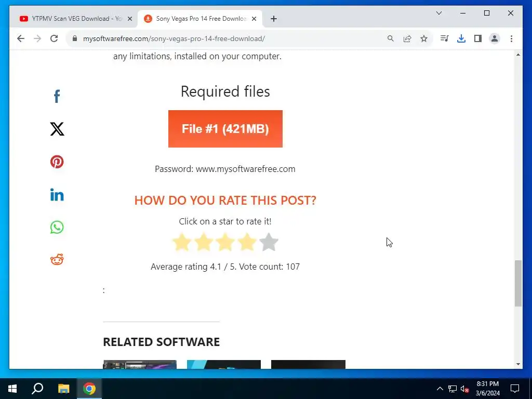Show hidden system tray icons

tap(440, 389)
